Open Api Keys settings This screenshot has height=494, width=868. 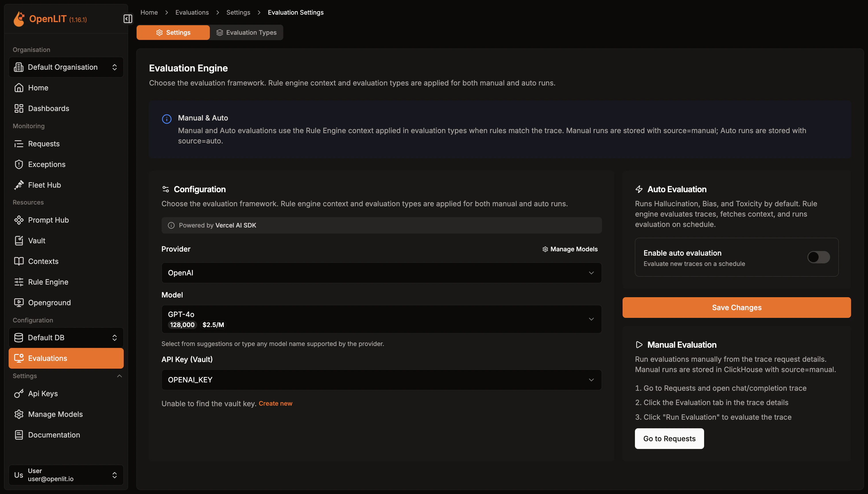(x=43, y=394)
